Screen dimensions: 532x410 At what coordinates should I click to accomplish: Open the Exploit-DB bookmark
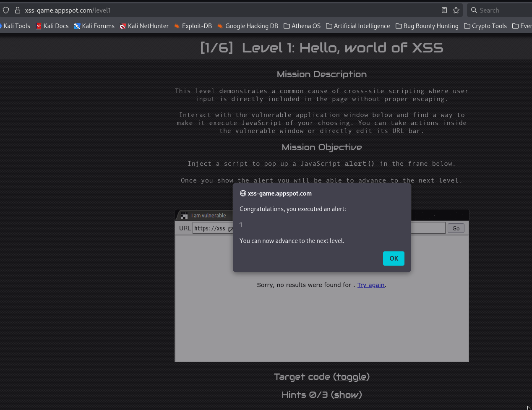click(x=193, y=26)
